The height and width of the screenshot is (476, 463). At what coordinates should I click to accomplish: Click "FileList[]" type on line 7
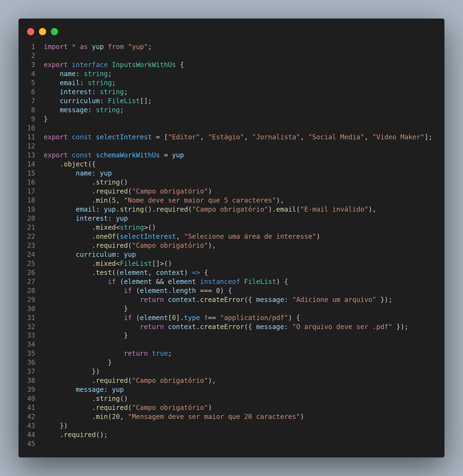point(128,101)
